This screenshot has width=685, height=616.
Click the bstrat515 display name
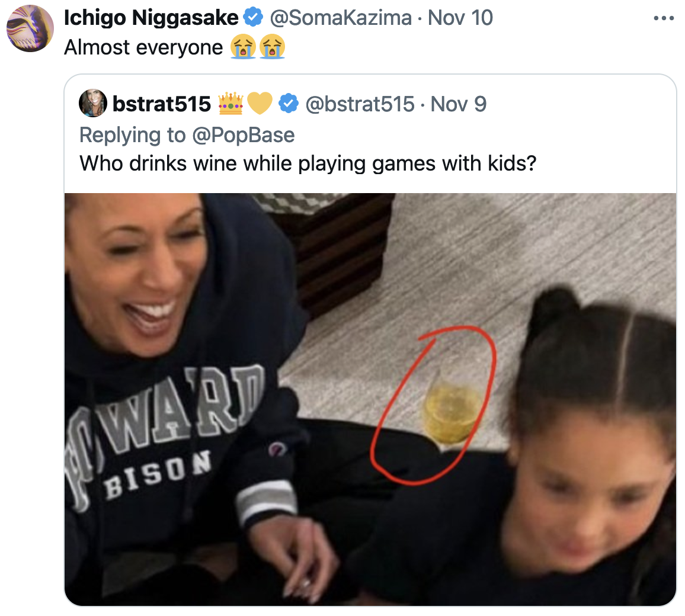click(162, 104)
